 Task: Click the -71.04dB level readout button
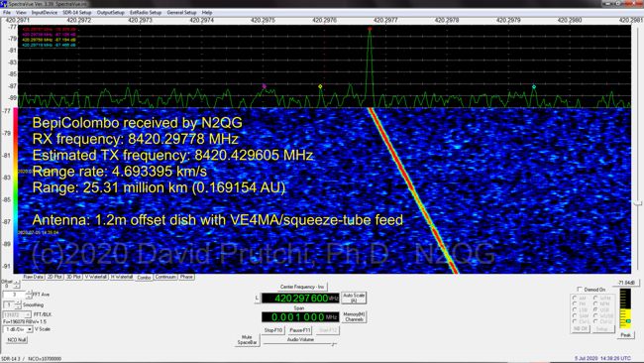[x=626, y=283]
